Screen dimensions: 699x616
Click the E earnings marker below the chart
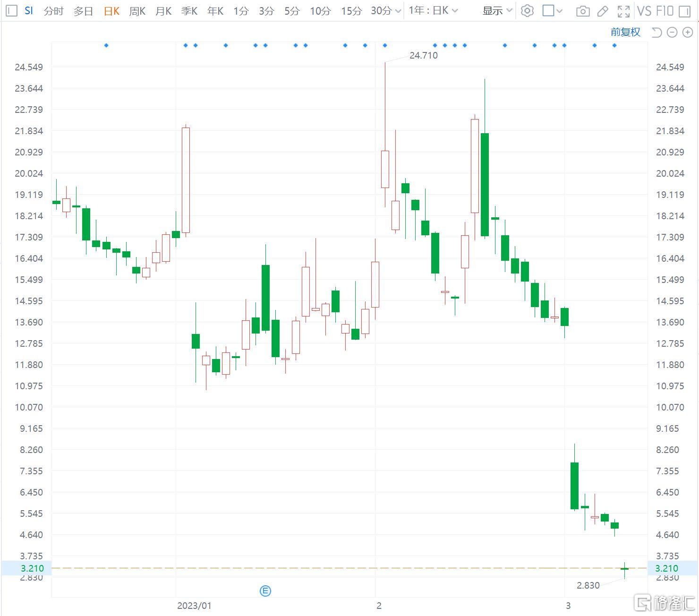[265, 590]
